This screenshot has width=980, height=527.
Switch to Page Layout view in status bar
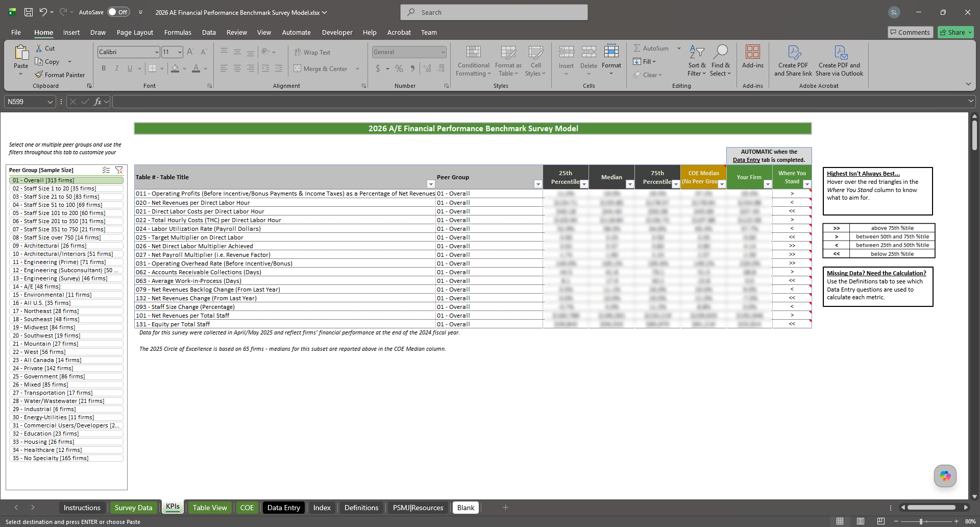click(861, 521)
